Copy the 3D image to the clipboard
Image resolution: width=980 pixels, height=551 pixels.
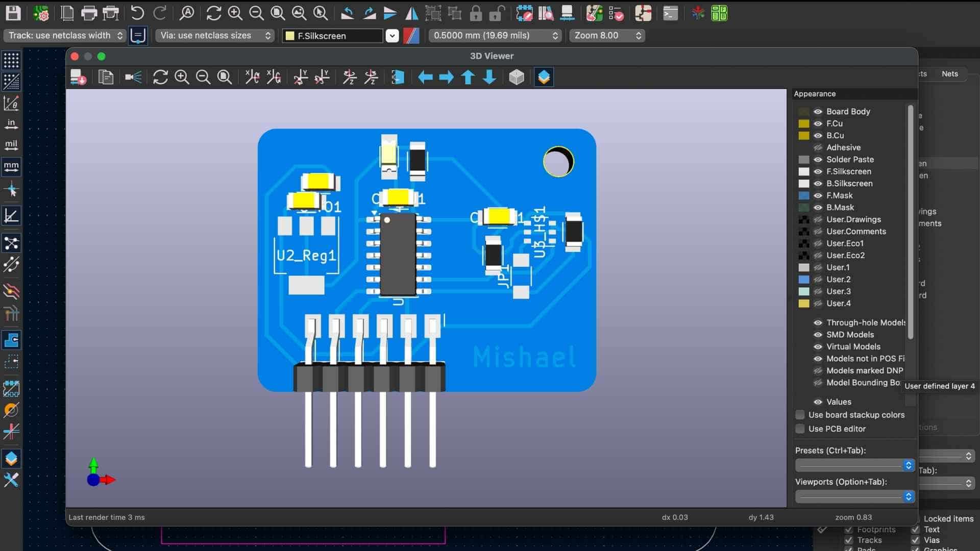pos(106,77)
